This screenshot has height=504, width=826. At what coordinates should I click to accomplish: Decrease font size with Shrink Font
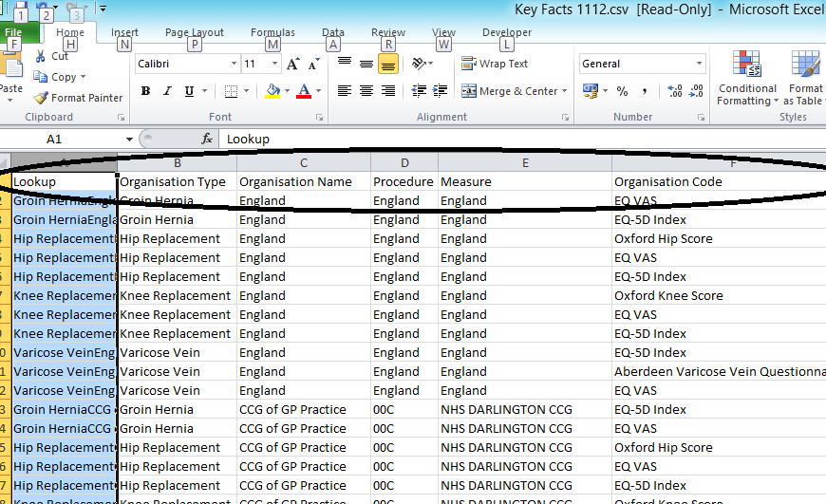[x=314, y=64]
